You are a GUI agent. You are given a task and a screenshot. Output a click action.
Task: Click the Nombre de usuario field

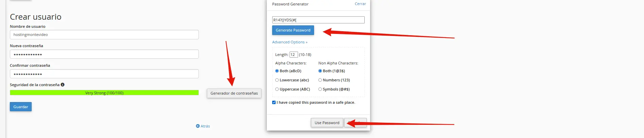[x=104, y=35]
